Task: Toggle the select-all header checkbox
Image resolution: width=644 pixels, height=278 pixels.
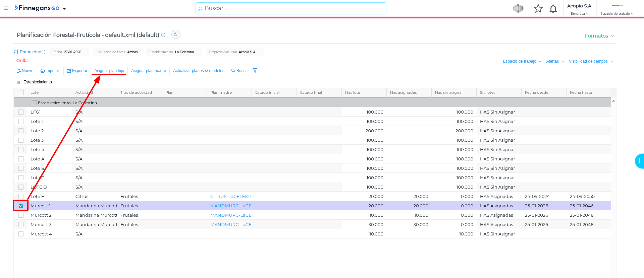Action: click(21, 92)
